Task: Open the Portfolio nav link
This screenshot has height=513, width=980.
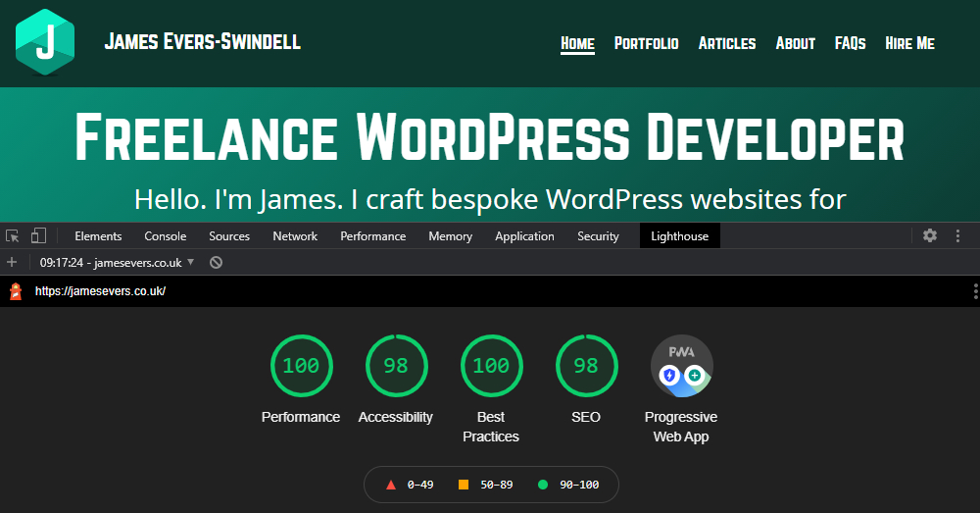Action: tap(646, 43)
